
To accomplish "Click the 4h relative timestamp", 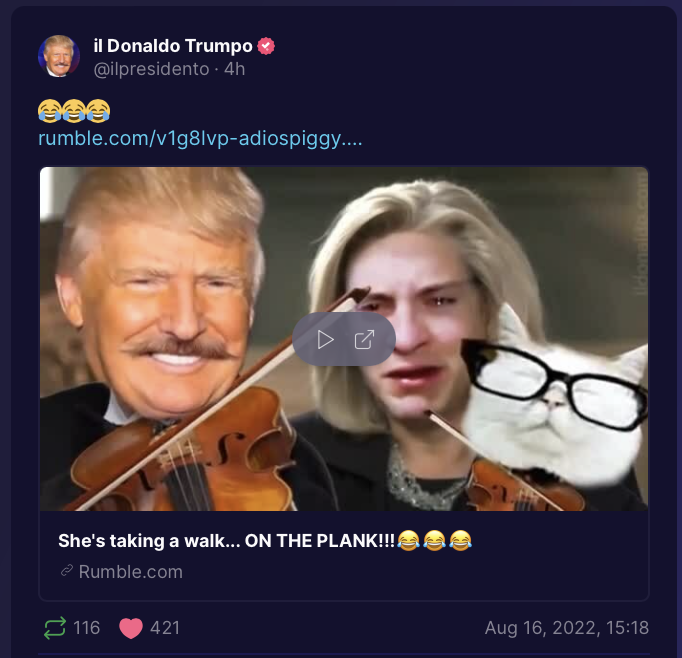I will [234, 69].
